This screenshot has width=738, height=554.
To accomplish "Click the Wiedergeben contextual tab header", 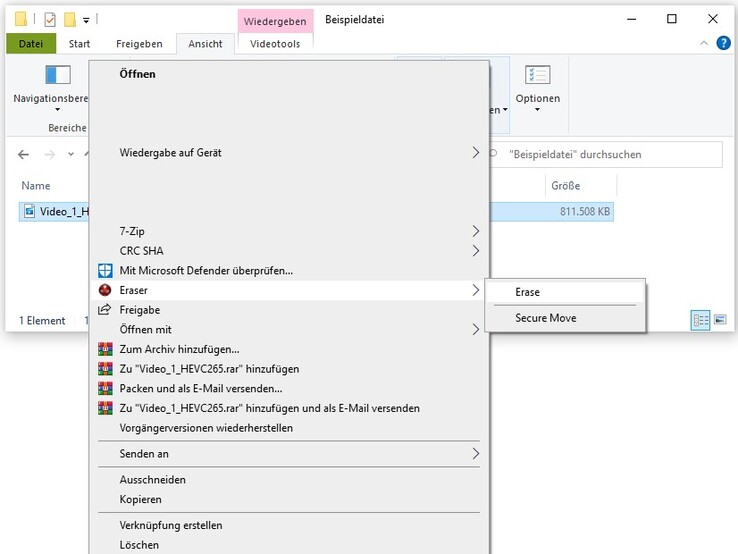I will coord(275,21).
